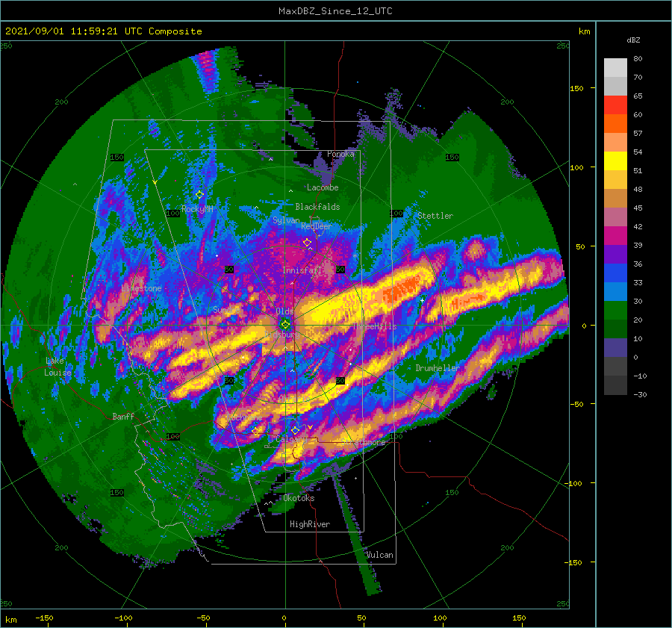Click the ThreeHills town label
The width and height of the screenshot is (672, 628).
[375, 326]
